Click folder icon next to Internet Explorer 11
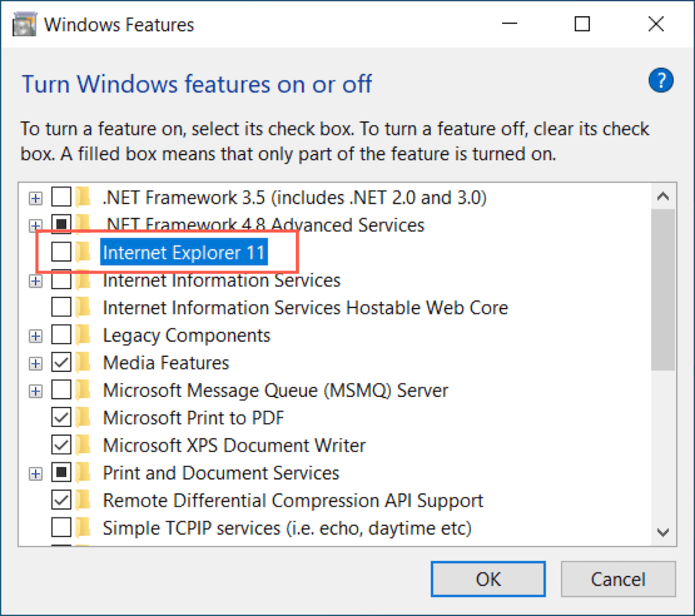 pyautogui.click(x=83, y=253)
